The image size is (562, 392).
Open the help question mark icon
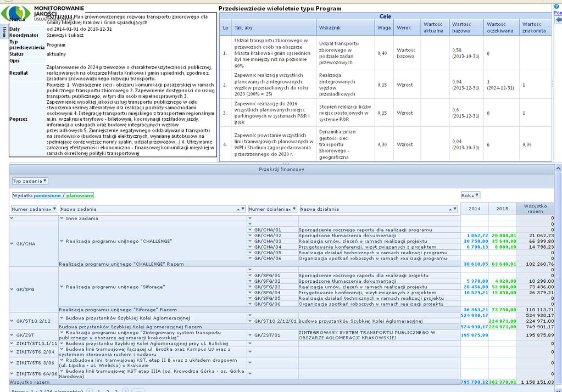tap(557, 7)
